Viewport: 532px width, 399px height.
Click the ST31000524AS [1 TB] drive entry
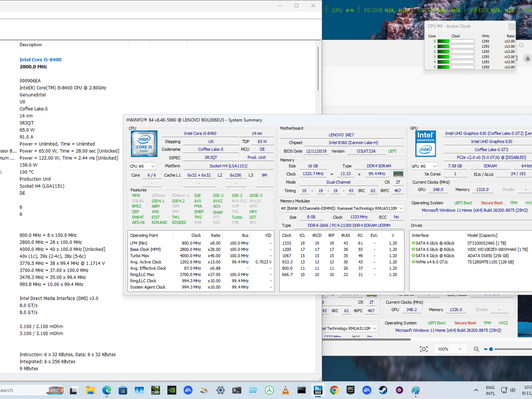pos(487,243)
